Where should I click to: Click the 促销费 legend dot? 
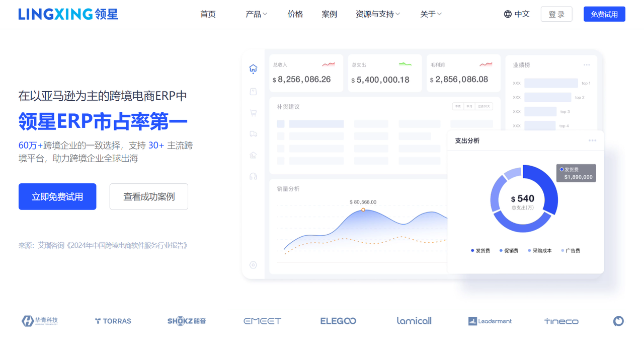click(x=501, y=250)
